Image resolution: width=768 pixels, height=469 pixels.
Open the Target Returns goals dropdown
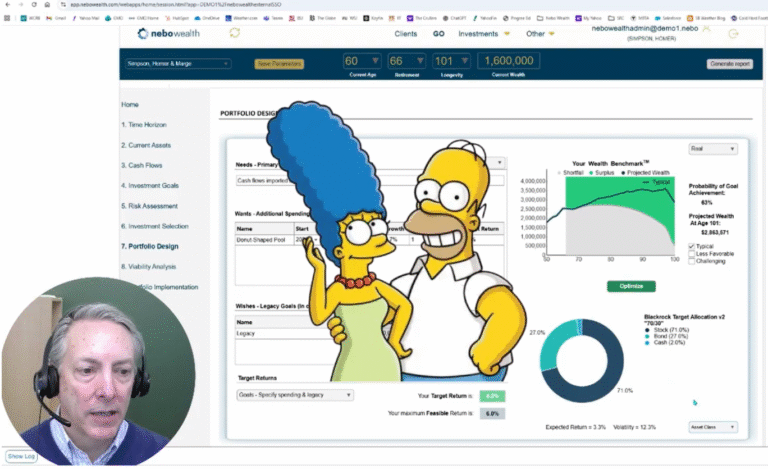(x=295, y=395)
